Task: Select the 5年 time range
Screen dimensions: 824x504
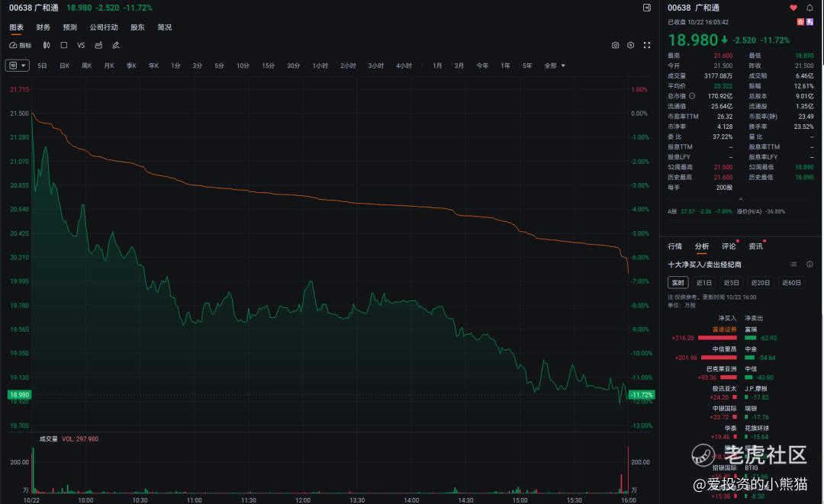Action: (x=527, y=66)
